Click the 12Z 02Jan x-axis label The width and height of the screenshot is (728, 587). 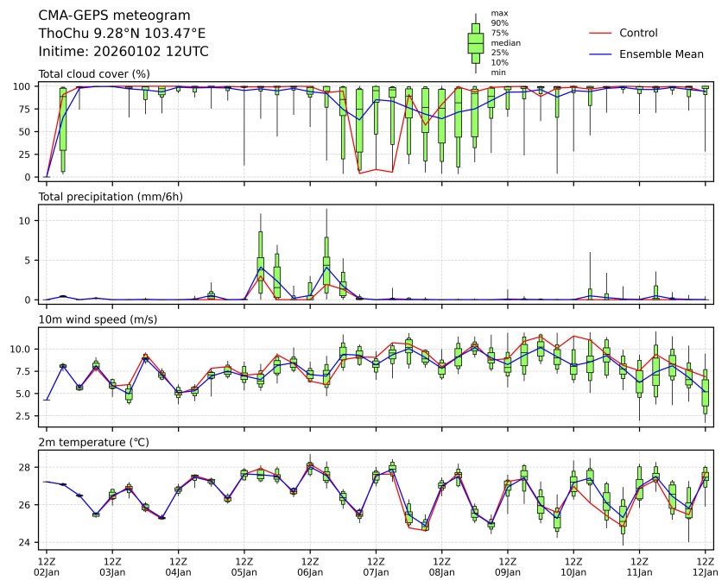47,566
